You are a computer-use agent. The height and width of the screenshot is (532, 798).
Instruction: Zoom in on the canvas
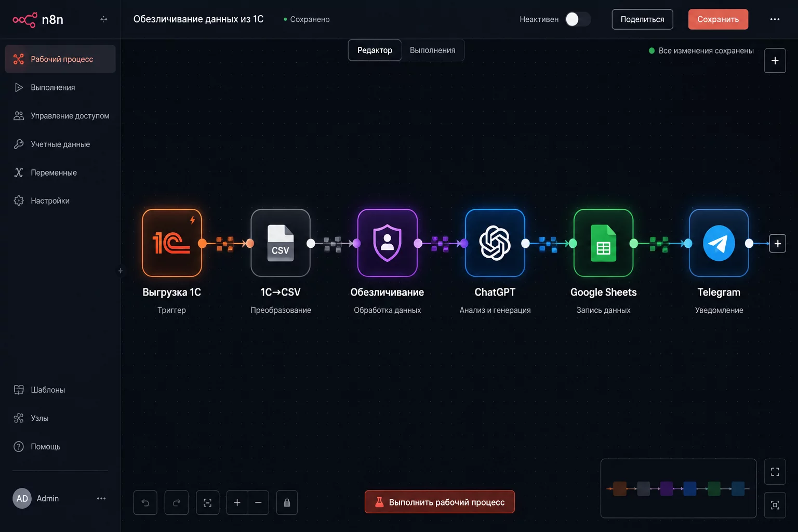[237, 502]
